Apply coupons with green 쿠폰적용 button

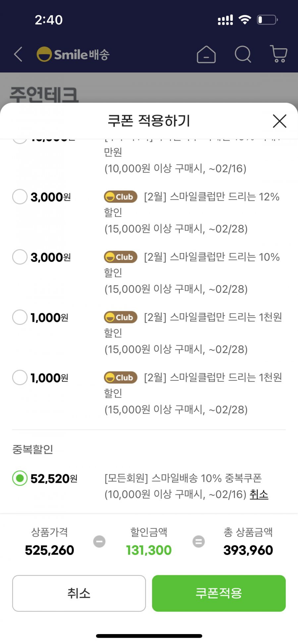point(219,593)
